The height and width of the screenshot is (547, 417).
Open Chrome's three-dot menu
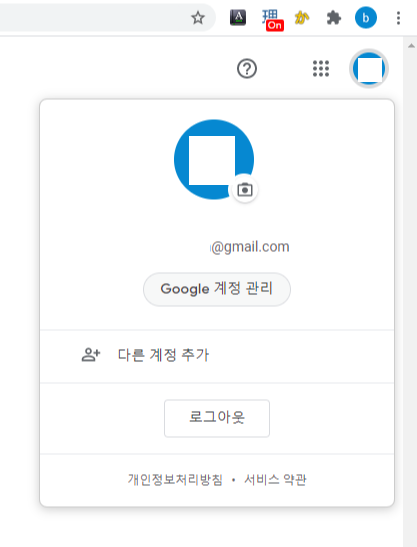pos(398,17)
